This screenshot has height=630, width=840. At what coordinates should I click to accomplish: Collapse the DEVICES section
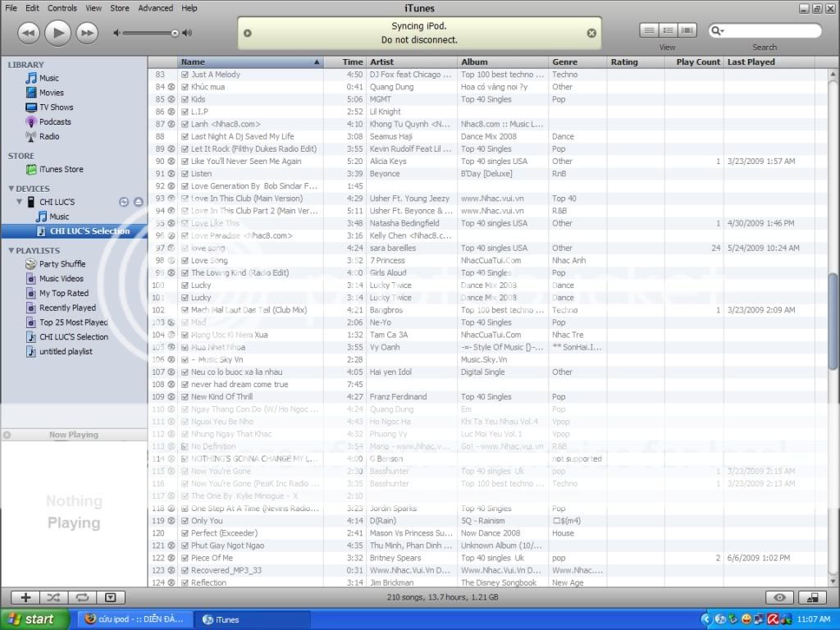11,189
